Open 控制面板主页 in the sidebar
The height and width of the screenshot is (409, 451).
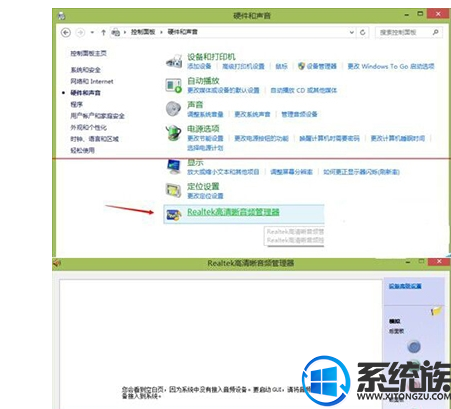point(88,53)
